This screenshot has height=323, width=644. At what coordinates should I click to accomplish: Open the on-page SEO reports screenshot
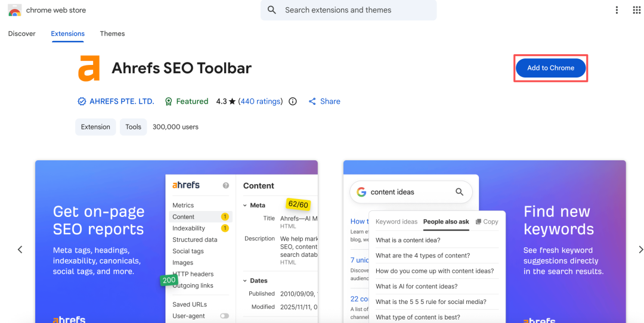(x=176, y=241)
